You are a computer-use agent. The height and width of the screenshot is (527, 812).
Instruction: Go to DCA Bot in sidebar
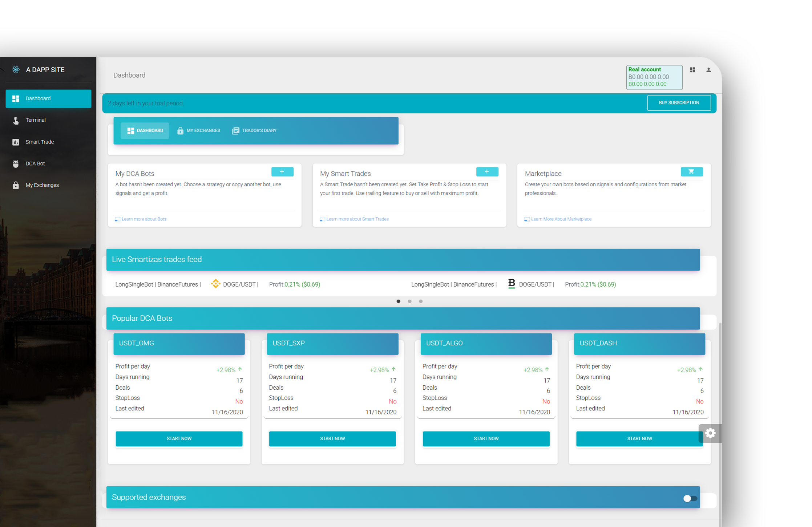35,164
